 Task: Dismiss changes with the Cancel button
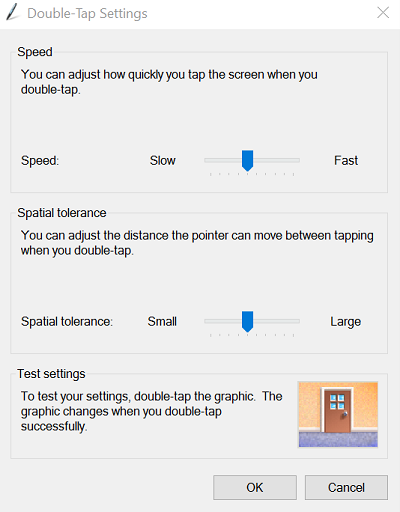tap(346, 487)
